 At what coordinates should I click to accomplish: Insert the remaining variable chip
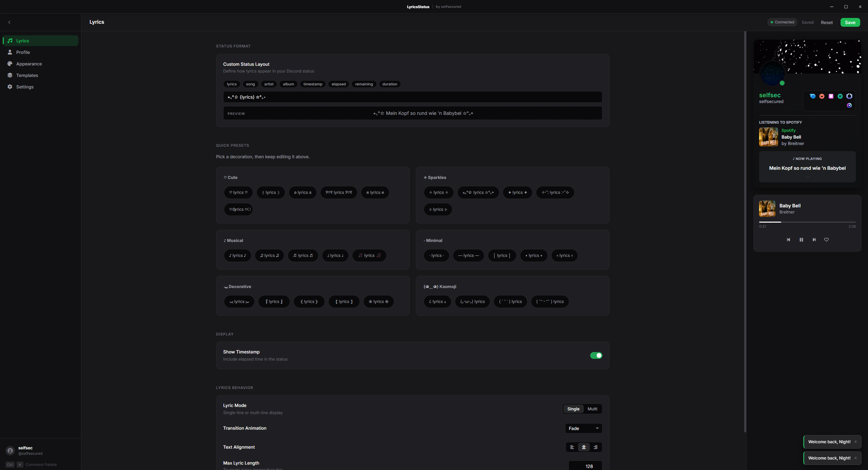point(364,84)
